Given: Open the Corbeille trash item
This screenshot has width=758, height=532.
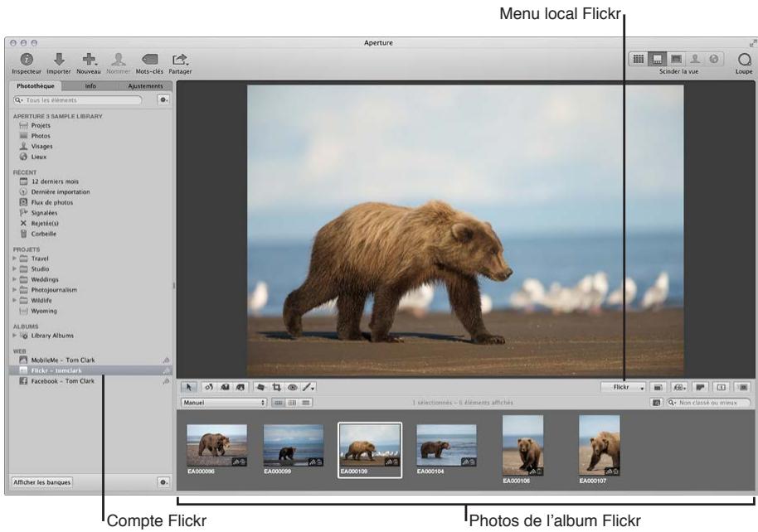Looking at the screenshot, I should click(91, 234).
